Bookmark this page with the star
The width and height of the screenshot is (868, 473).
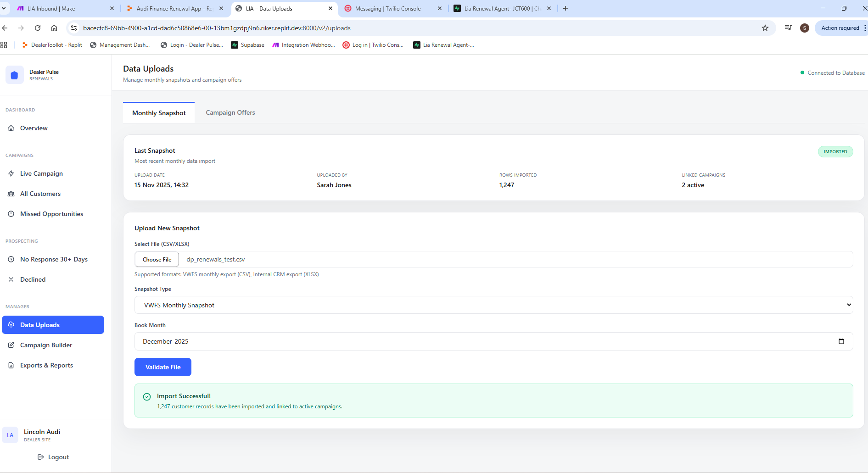(765, 28)
